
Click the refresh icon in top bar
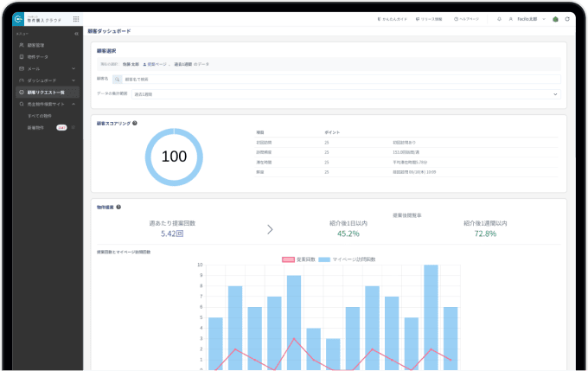567,19
